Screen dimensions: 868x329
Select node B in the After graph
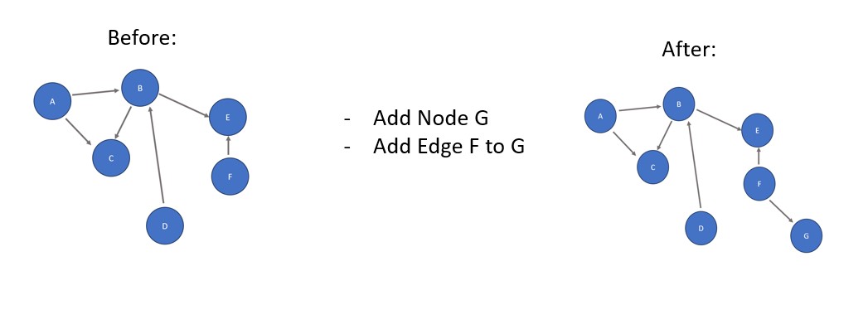pos(678,104)
